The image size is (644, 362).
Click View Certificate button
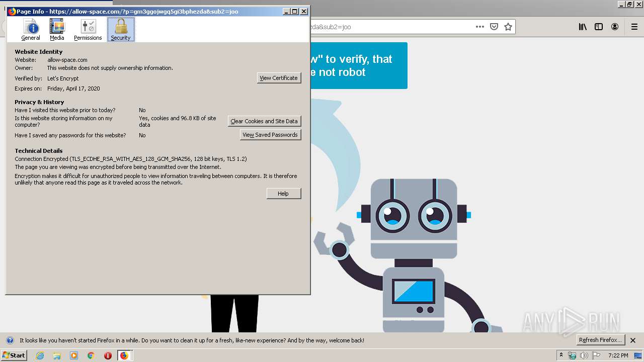pos(279,78)
